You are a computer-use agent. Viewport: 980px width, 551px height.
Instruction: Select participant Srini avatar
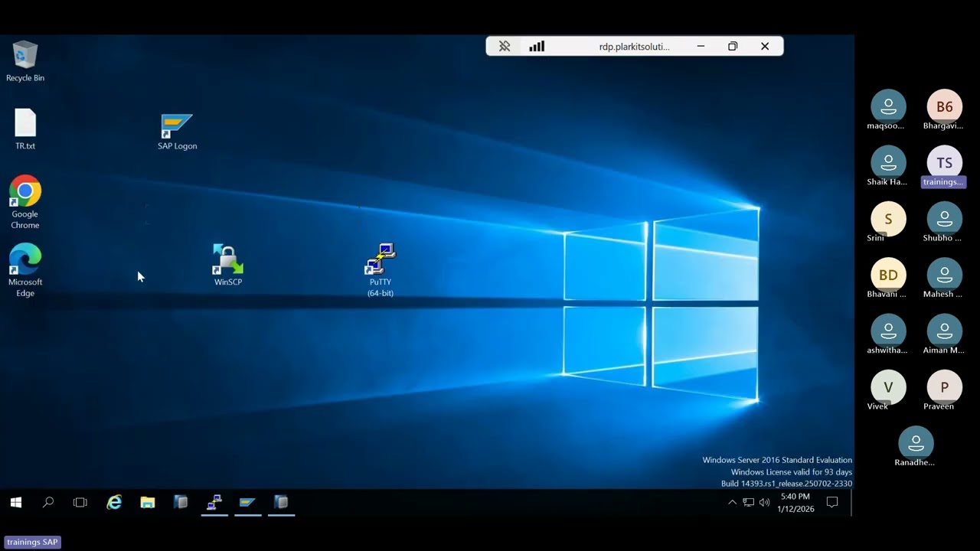pos(888,219)
